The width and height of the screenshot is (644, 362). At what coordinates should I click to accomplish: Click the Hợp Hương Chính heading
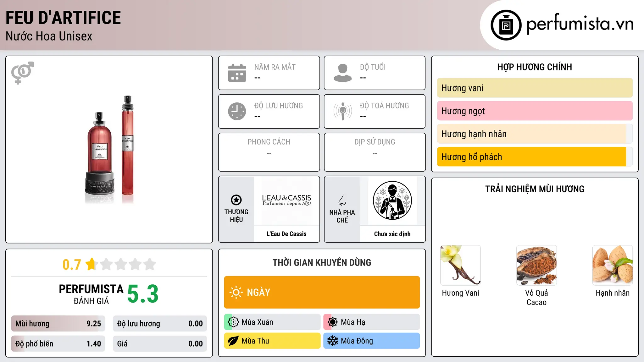pos(535,67)
